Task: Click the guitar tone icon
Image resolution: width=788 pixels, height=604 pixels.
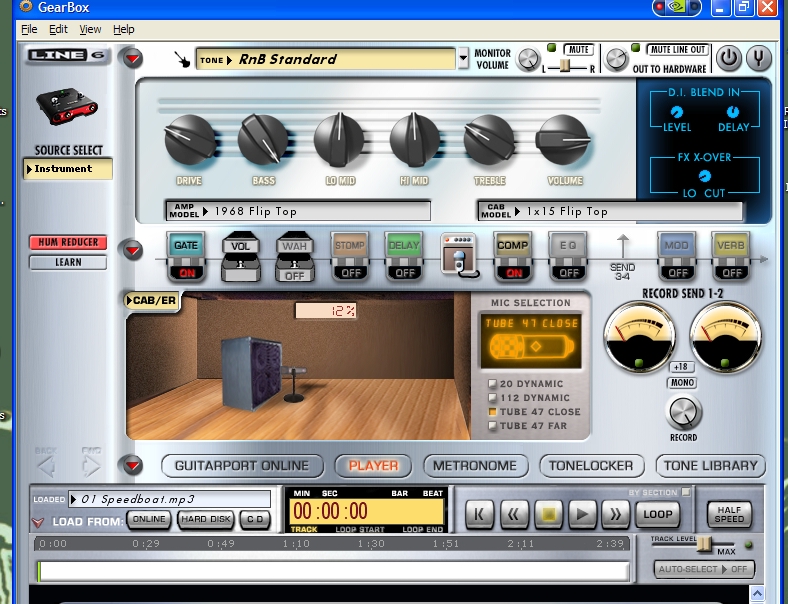Action: [x=182, y=59]
